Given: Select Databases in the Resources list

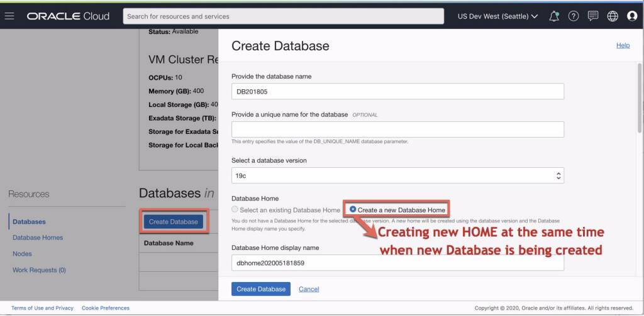Looking at the screenshot, I should [29, 222].
